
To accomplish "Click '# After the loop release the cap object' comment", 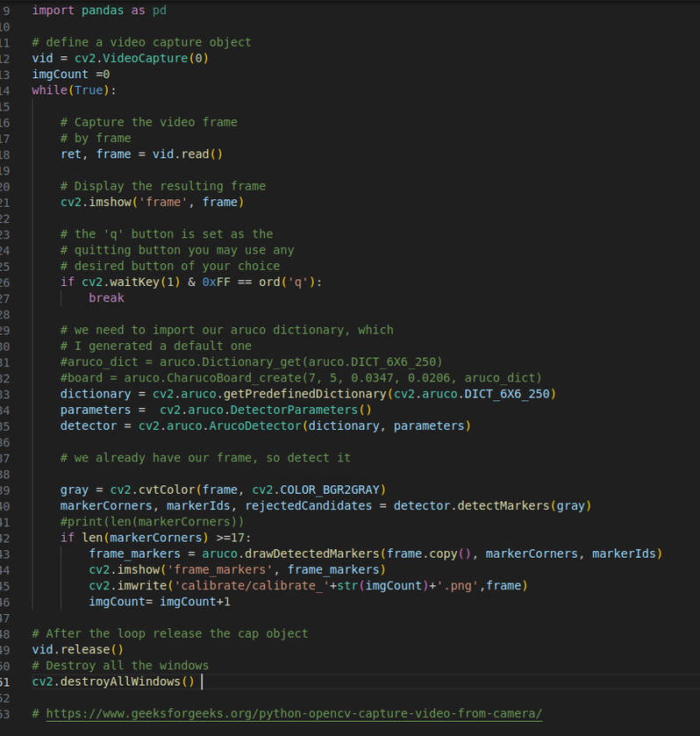I will [x=170, y=632].
